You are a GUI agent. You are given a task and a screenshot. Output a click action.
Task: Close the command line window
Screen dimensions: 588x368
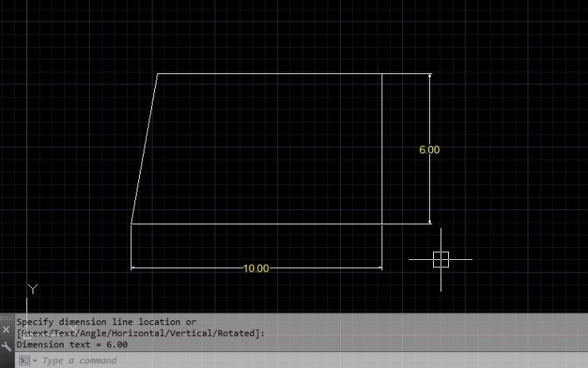6,329
